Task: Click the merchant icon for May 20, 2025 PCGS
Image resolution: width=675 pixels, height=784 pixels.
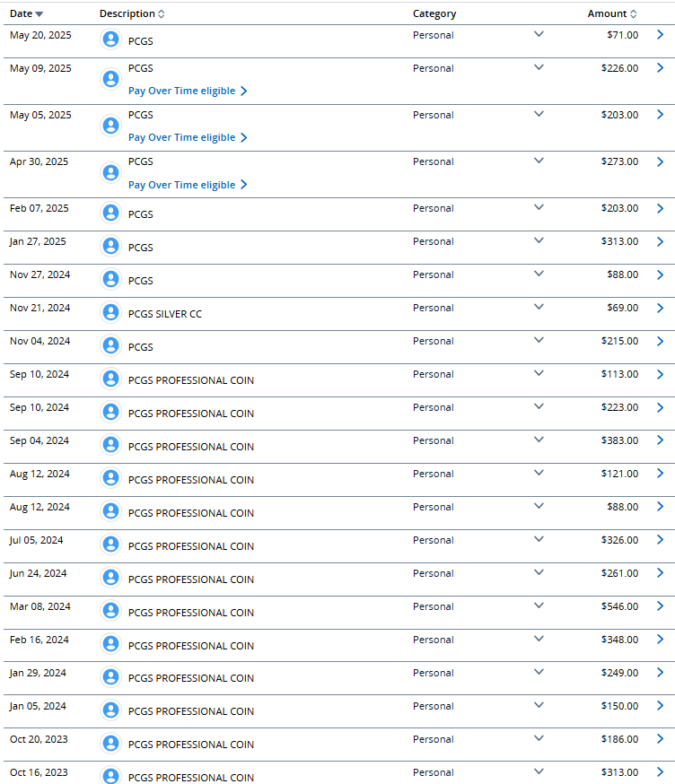Action: coord(110,39)
